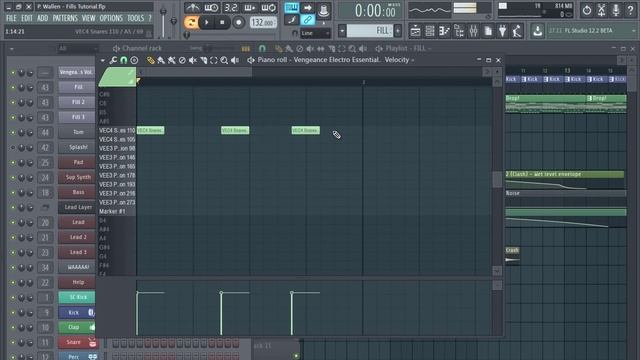The image size is (640, 360).
Task: Mute the Bass channel with its LED
Action: [x=13, y=192]
